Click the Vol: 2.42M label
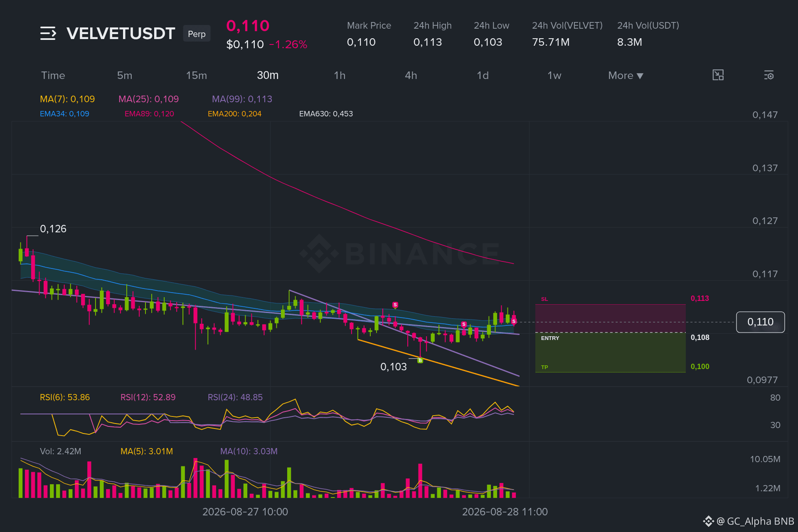 (61, 451)
